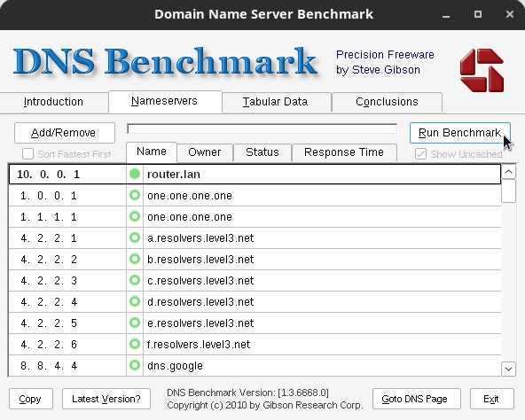Click the scroll up arrow of nameserver list

coord(508,172)
